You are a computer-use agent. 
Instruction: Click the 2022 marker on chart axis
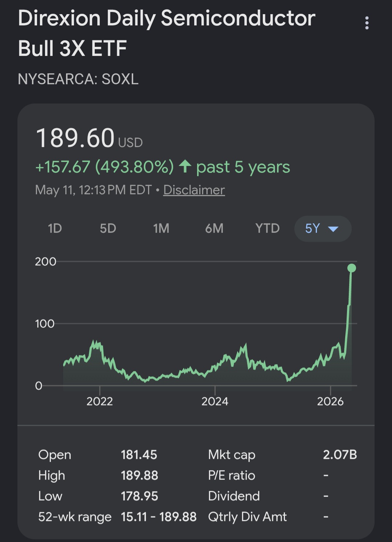(99, 401)
